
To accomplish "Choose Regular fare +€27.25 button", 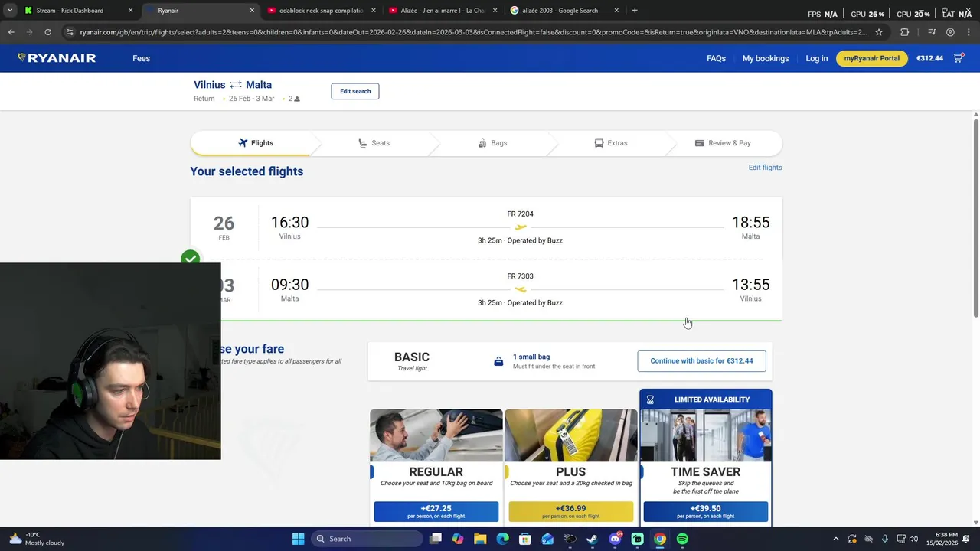I will point(436,511).
